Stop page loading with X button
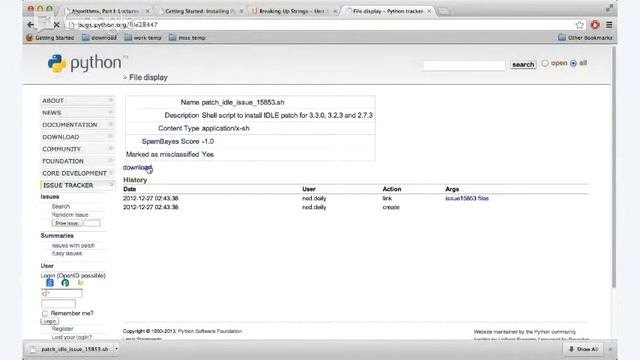Image resolution: width=640 pixels, height=360 pixels. point(56,25)
